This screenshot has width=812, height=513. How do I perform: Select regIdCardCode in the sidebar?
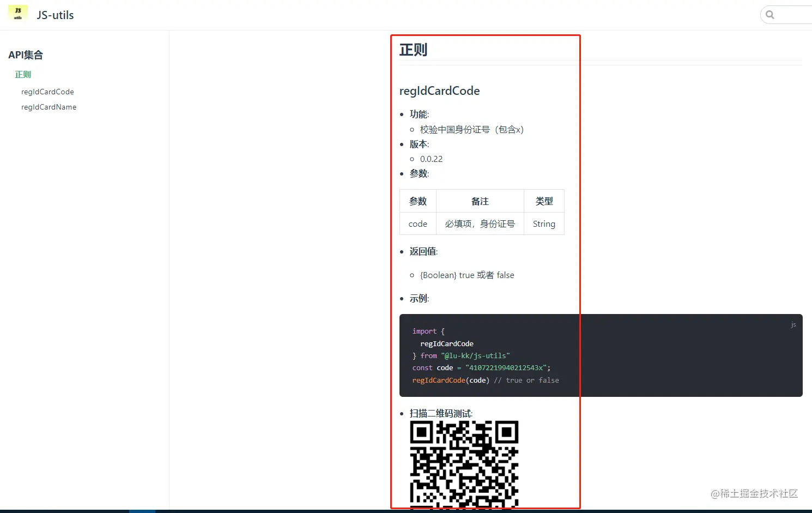click(x=47, y=92)
